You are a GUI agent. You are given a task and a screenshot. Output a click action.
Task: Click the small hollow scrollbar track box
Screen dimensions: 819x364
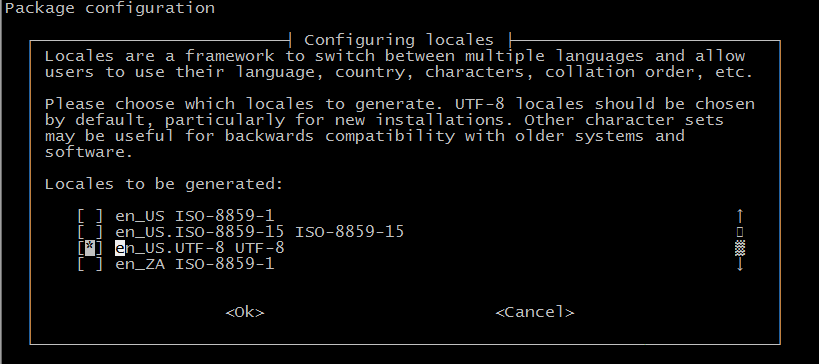(740, 232)
